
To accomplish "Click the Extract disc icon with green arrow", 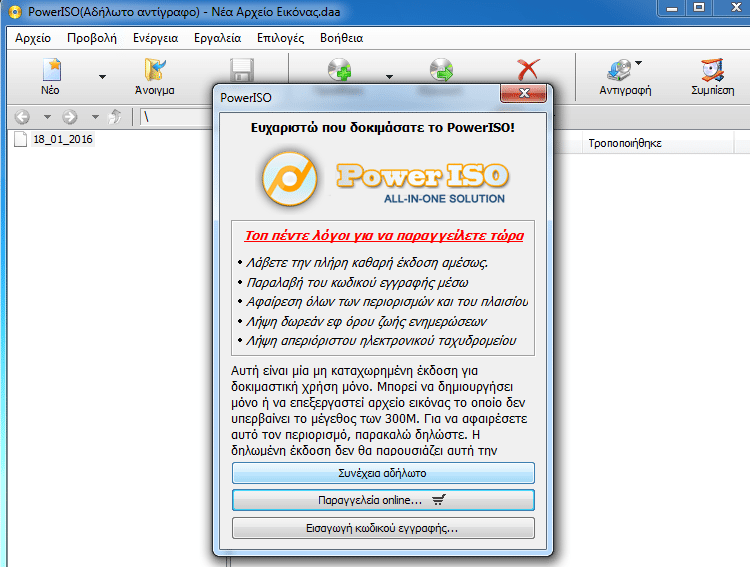I will point(441,70).
